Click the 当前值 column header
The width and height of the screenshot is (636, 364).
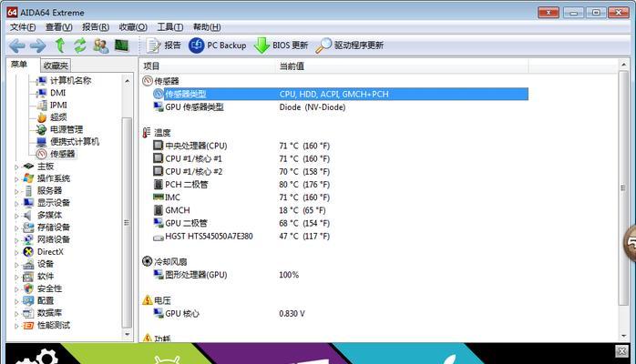[x=403, y=66]
